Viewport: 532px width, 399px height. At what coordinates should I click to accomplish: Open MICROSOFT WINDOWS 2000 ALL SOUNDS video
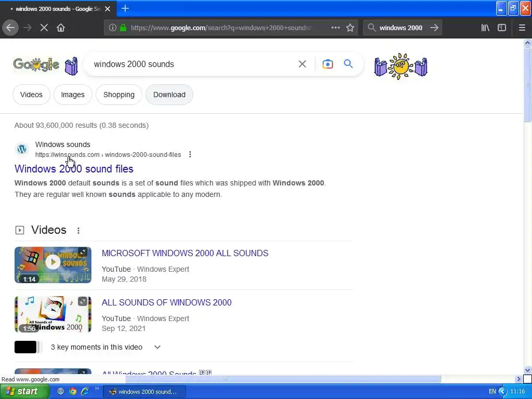pyautogui.click(x=185, y=253)
